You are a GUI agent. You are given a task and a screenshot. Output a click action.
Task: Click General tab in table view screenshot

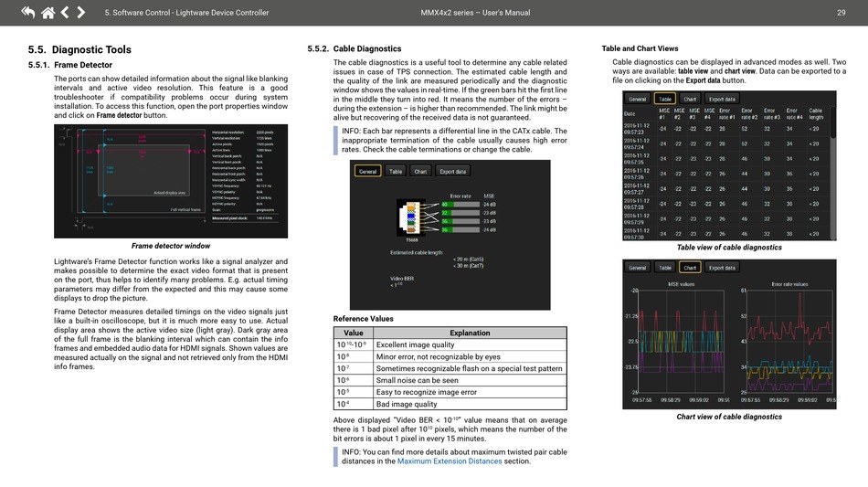tap(637, 99)
